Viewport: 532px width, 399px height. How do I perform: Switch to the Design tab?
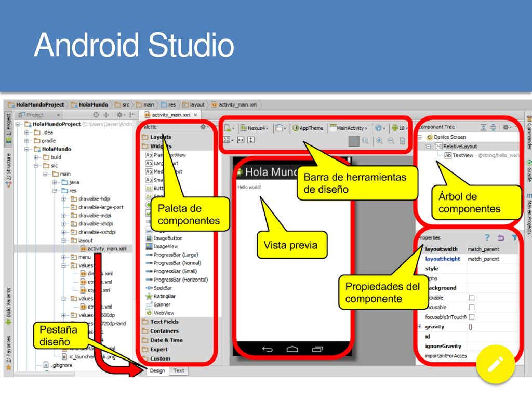(x=157, y=370)
